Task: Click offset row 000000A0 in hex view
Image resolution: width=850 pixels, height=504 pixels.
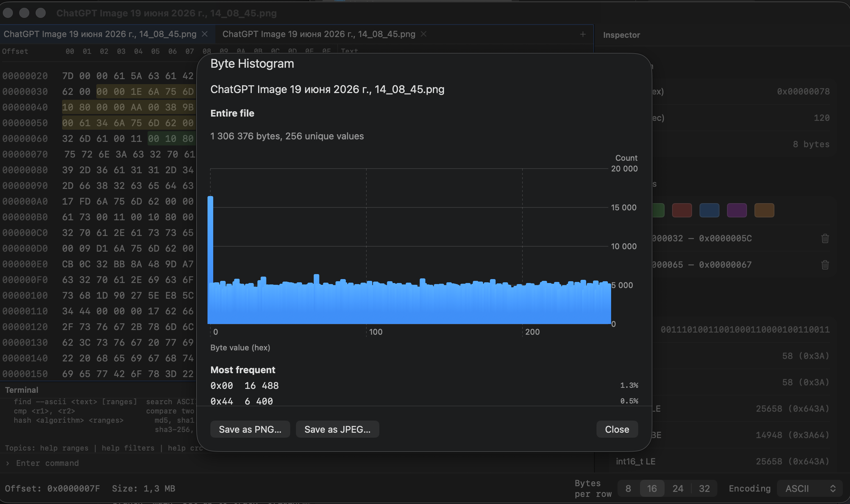Action: (x=25, y=201)
